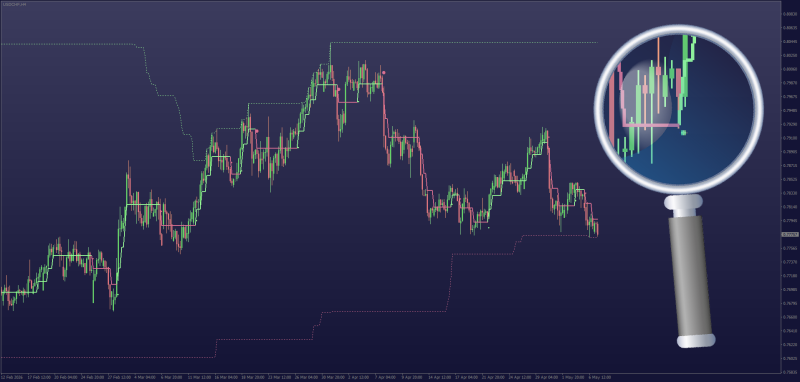Click the 0.78525 price scale label

click(x=790, y=180)
